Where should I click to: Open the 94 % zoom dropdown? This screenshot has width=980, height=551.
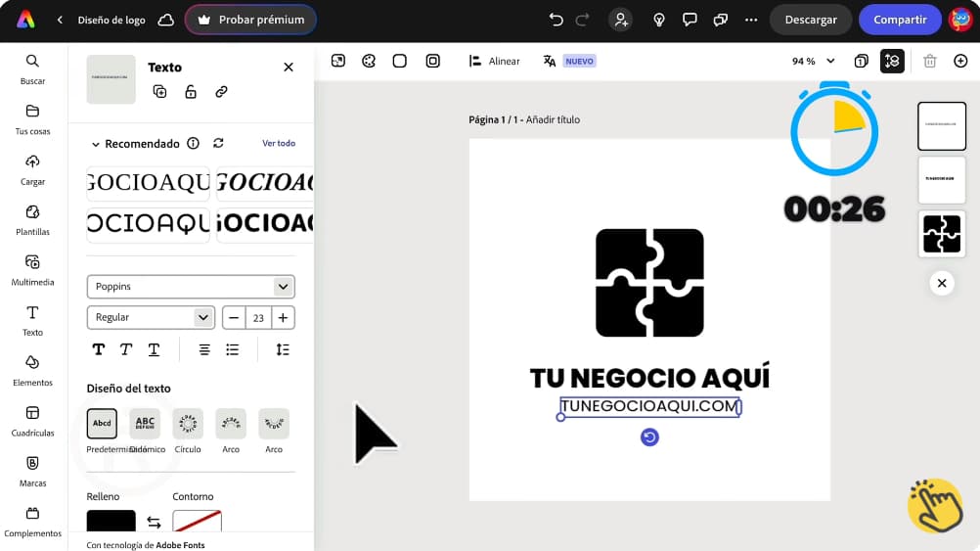coord(813,62)
